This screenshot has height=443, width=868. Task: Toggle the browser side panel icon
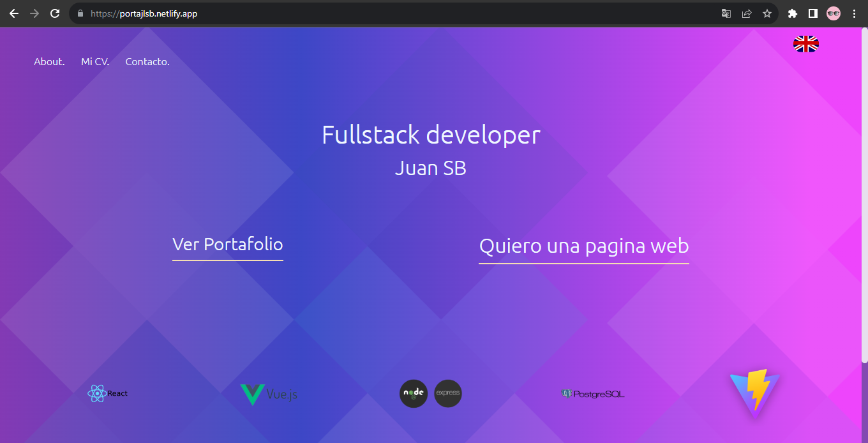(813, 13)
